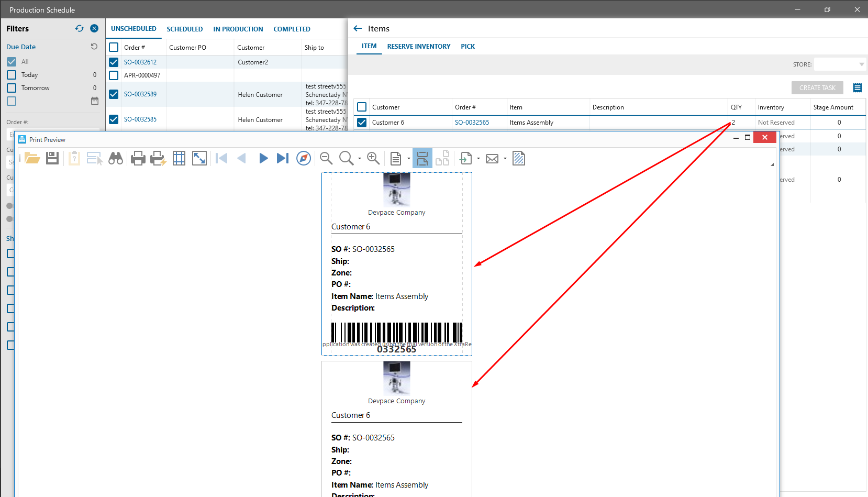Click the Open folder icon in Print Preview
This screenshot has height=497, width=868.
point(32,158)
